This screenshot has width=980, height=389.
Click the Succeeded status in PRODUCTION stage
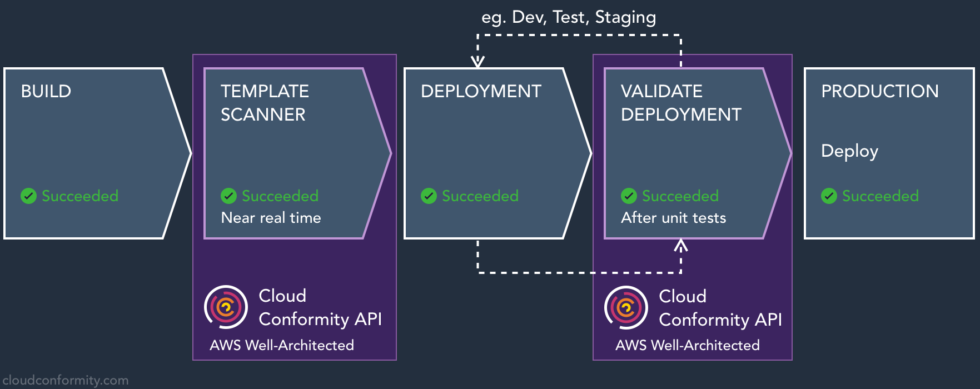(880, 196)
